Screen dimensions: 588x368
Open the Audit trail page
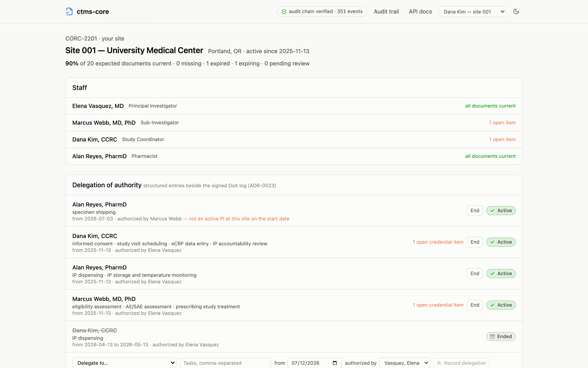coord(386,11)
